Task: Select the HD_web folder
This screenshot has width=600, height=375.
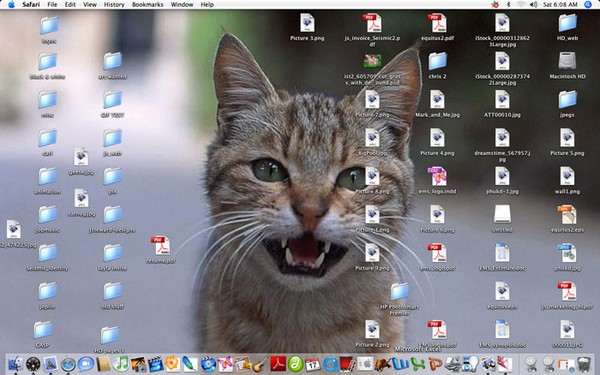Action: pyautogui.click(x=567, y=23)
